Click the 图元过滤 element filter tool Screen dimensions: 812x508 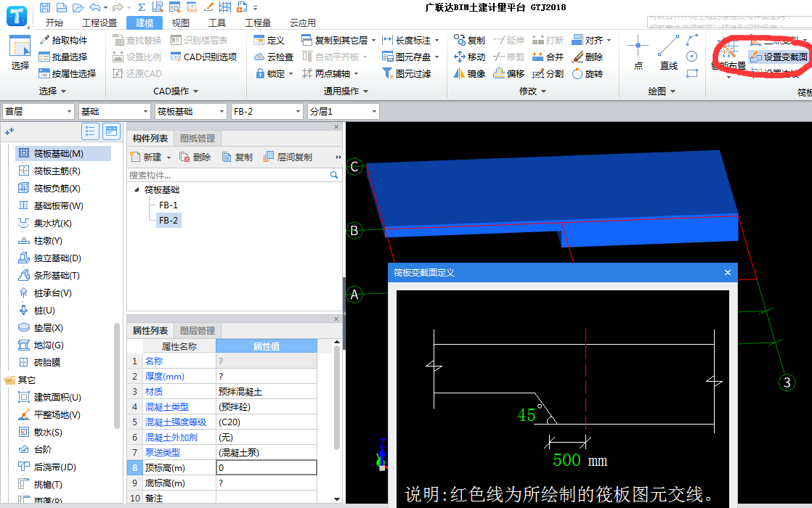pyautogui.click(x=407, y=73)
